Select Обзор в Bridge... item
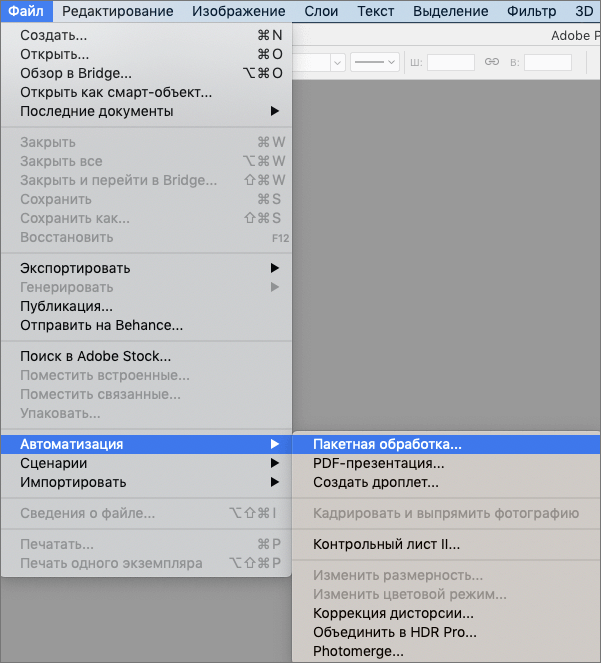This screenshot has height=663, width=601. pyautogui.click(x=146, y=73)
